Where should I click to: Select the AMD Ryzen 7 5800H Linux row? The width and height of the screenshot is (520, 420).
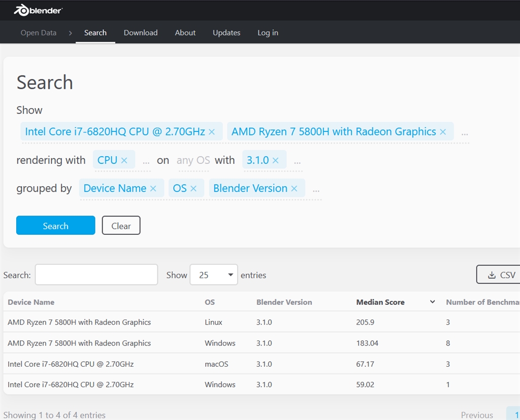point(262,322)
